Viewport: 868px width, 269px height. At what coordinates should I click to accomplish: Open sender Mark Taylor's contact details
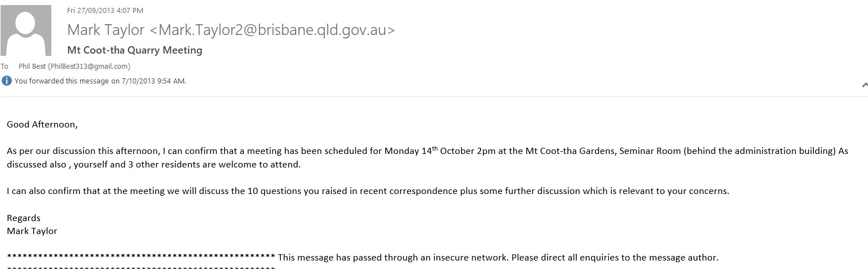pos(231,30)
